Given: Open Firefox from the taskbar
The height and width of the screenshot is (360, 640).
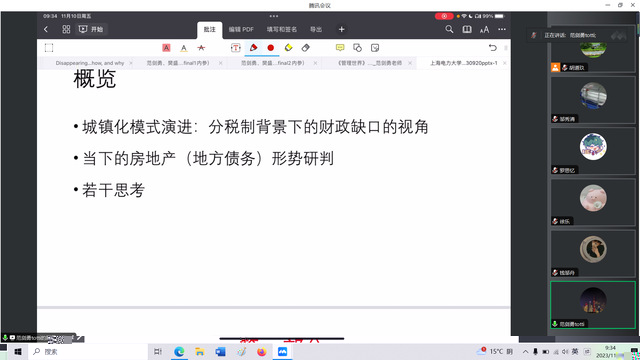Looking at the screenshot, I should tap(262, 351).
